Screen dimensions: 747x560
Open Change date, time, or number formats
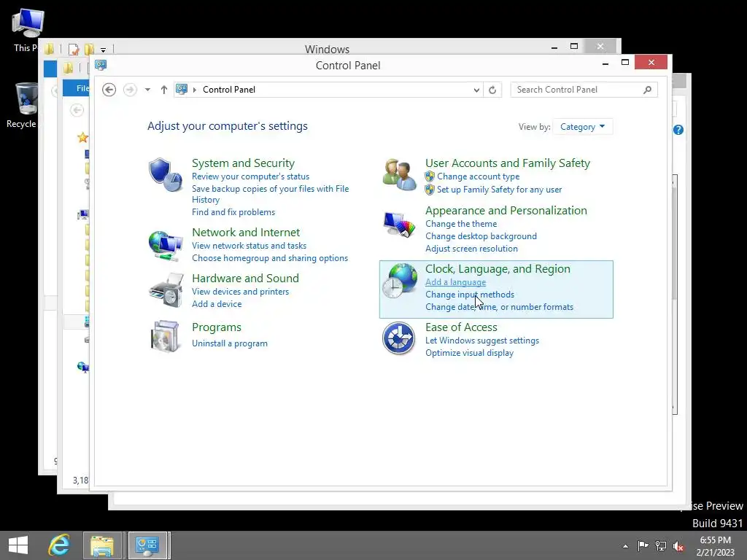[x=499, y=307]
